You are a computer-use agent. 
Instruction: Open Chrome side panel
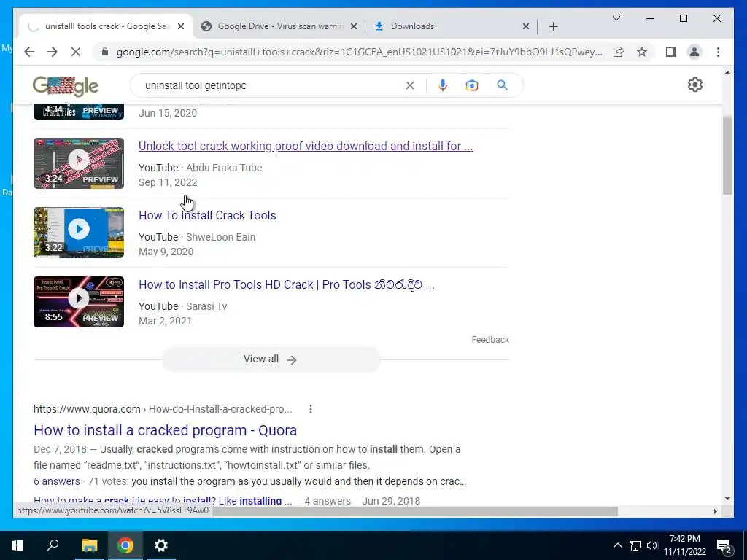pos(671,52)
